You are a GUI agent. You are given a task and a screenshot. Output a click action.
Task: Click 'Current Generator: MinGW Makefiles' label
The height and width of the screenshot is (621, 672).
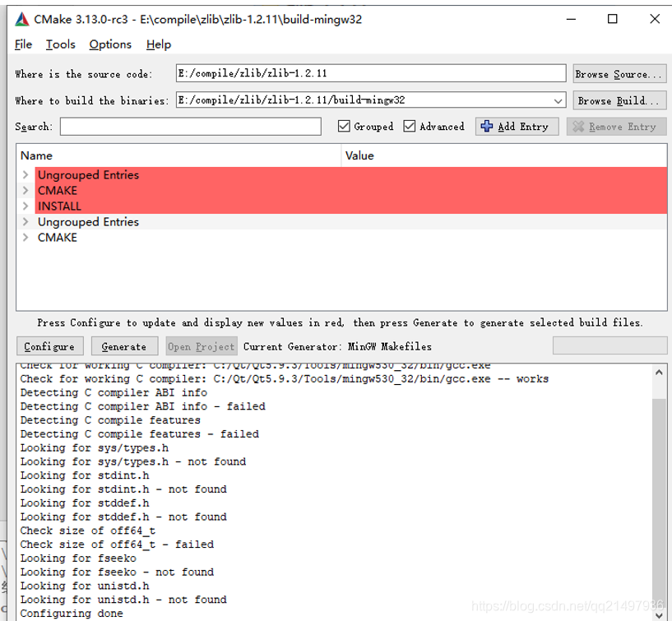click(338, 346)
